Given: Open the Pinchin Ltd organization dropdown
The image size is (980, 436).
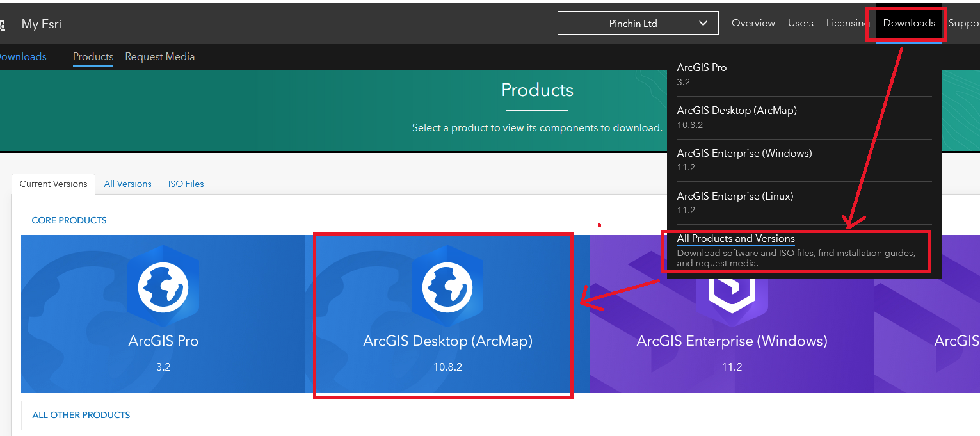Looking at the screenshot, I should click(x=638, y=23).
